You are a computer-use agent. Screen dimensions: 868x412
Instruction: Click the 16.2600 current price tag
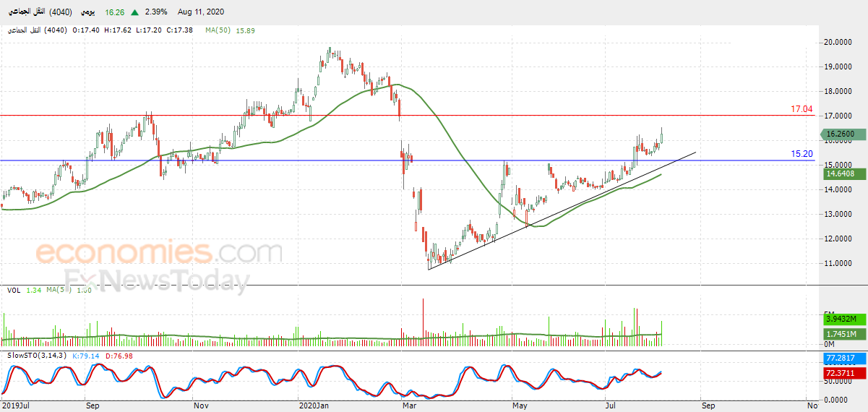[841, 134]
